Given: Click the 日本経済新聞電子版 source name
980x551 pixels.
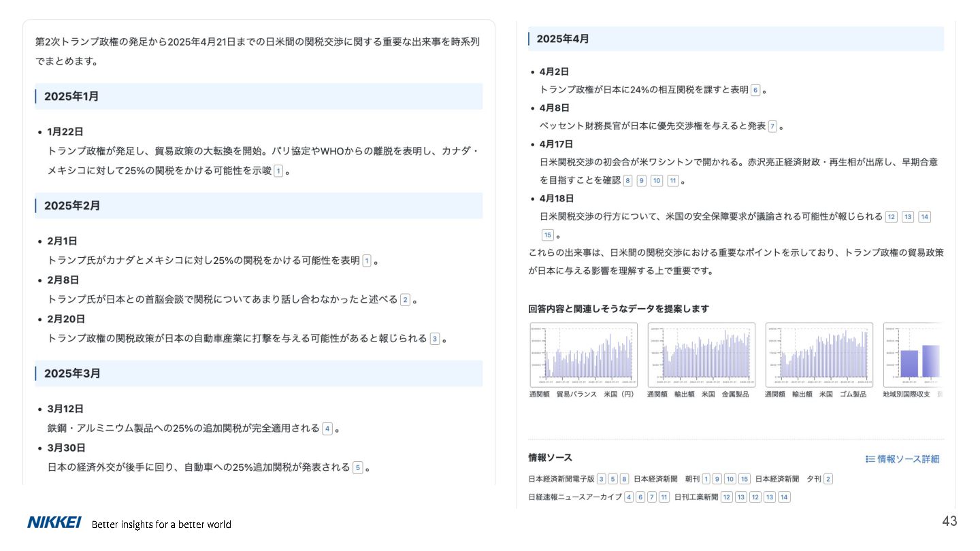Looking at the screenshot, I should click(561, 479).
